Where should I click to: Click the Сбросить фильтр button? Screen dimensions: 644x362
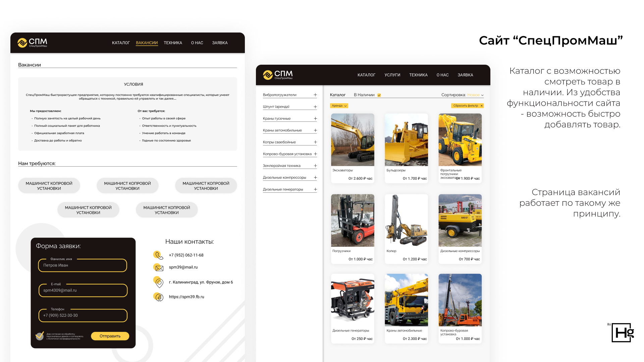click(x=467, y=106)
